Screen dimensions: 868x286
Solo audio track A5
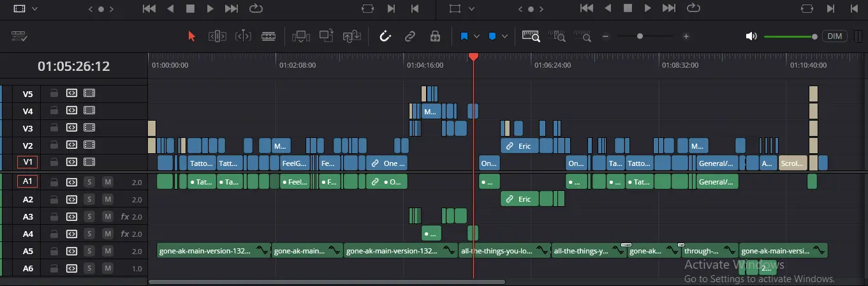tap(90, 251)
